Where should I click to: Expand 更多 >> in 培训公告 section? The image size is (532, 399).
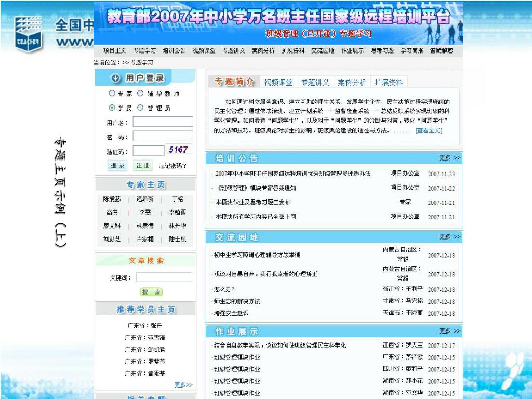[450, 158]
